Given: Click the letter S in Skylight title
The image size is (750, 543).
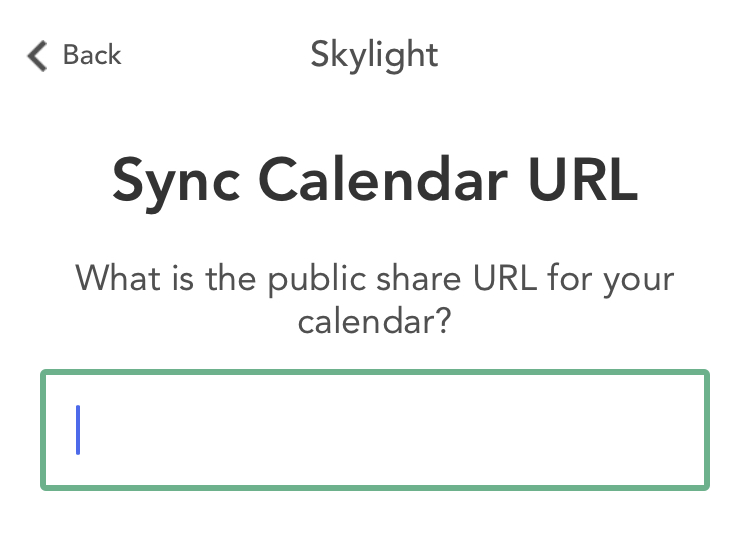Looking at the screenshot, I should pos(321,54).
